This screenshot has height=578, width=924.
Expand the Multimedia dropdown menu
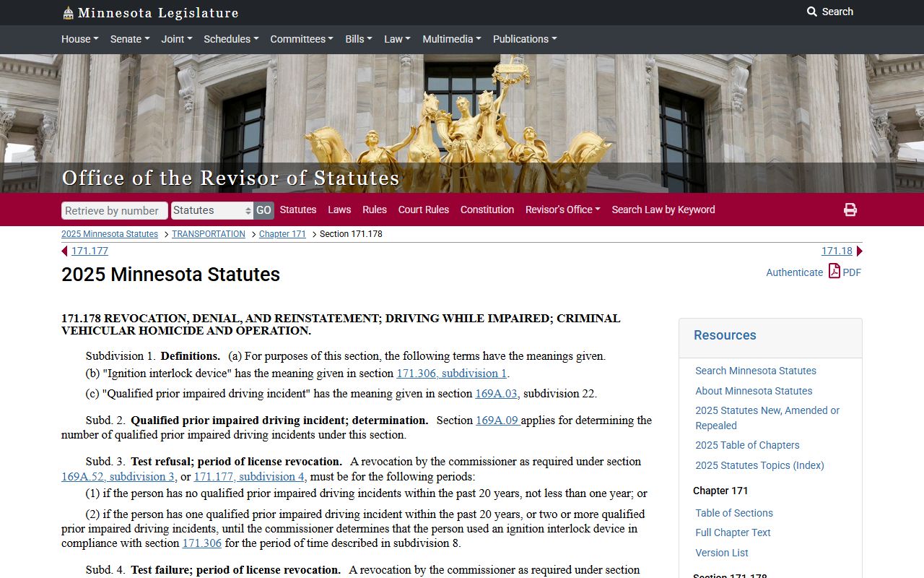[452, 39]
